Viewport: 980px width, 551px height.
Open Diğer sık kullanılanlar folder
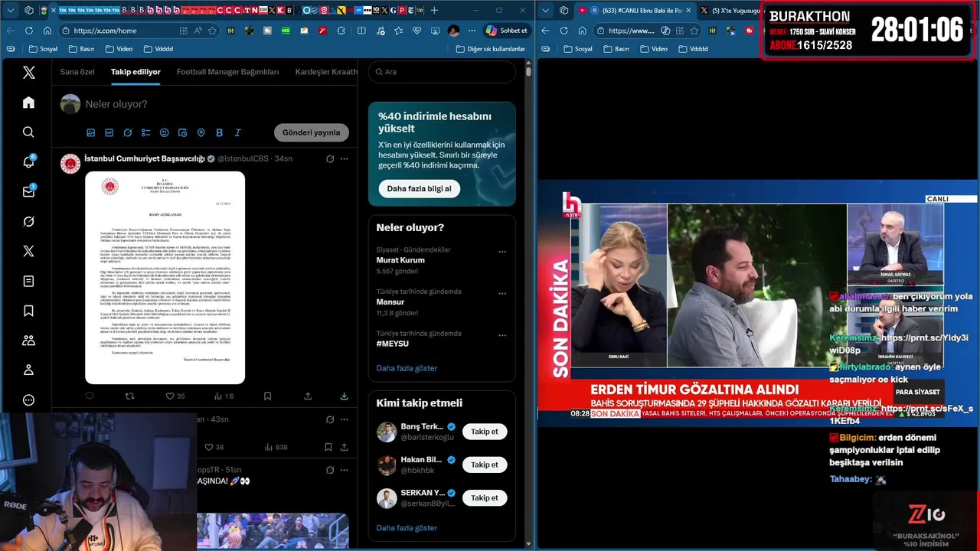[490, 49]
